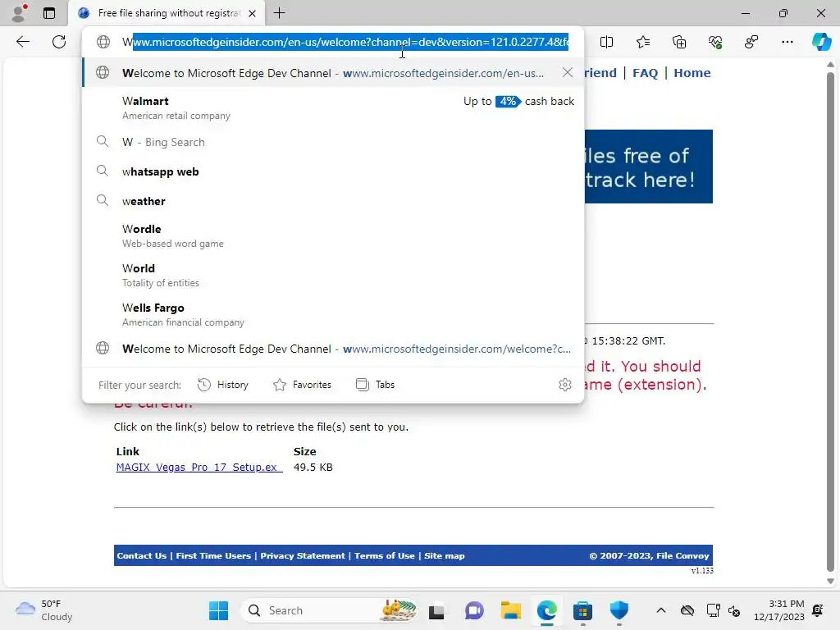Open address bar settings gear
Viewport: 840px width, 630px height.
click(x=564, y=385)
